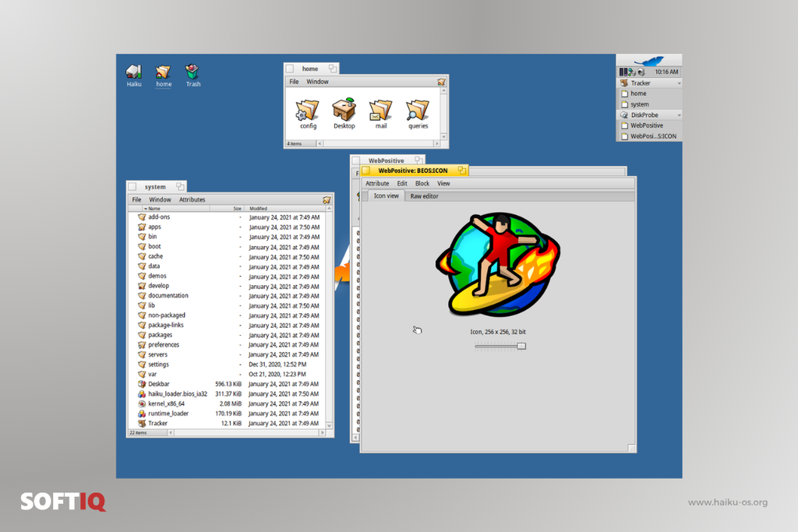
Task: Click the WebPositive background window title tab
Action: [x=387, y=160]
